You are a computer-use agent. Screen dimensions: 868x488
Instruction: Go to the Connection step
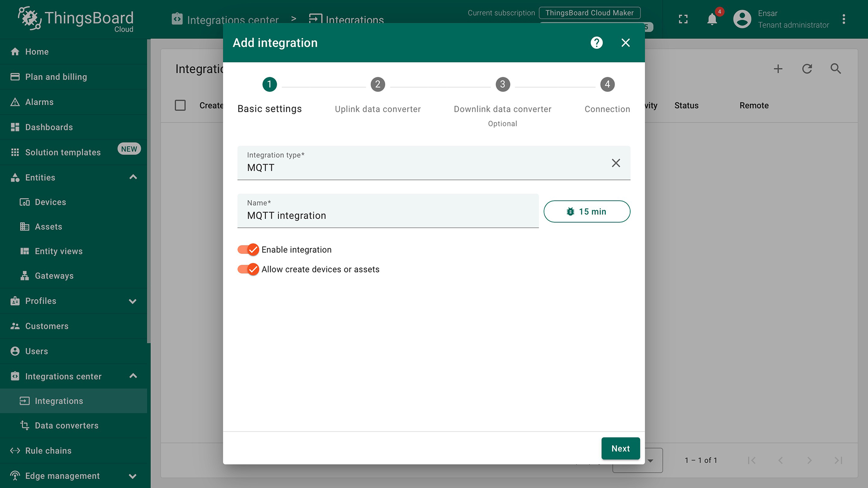607,84
